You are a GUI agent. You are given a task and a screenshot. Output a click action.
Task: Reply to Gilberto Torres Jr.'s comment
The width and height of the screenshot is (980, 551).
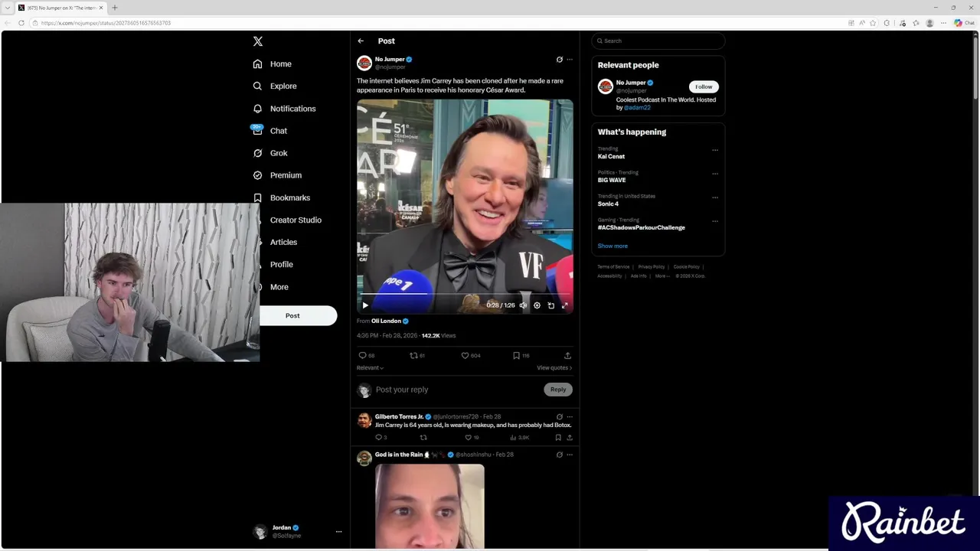coord(381,438)
